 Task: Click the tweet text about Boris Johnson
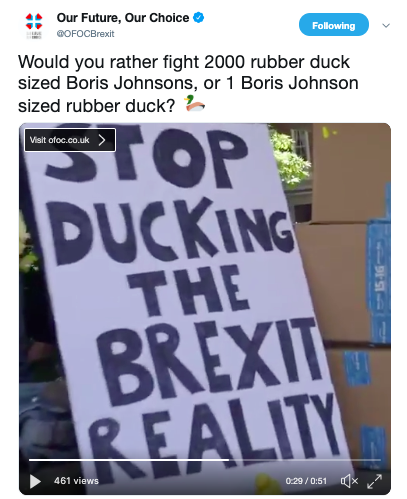coord(188,84)
